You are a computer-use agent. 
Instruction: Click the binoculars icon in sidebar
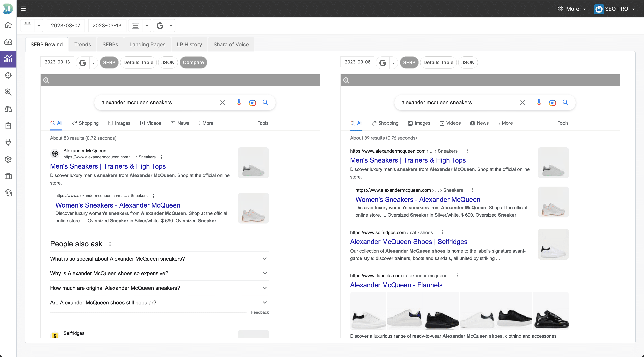pyautogui.click(x=8, y=109)
